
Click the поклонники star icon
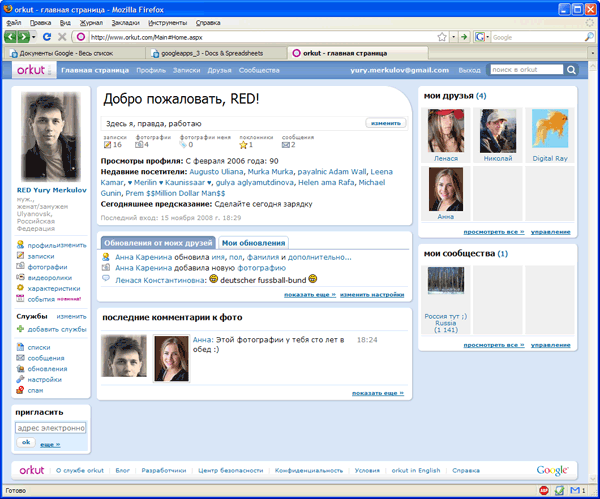point(243,145)
